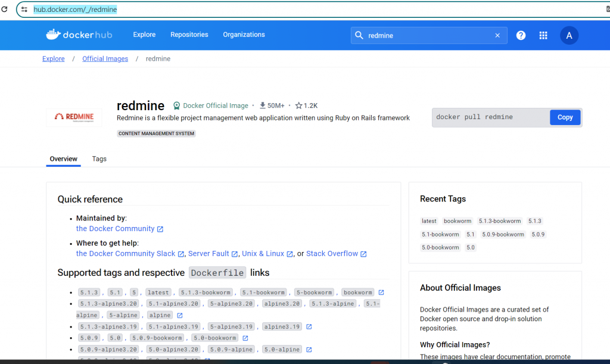The width and height of the screenshot is (610, 364).
Task: Open the apps grid icon
Action: (x=543, y=35)
